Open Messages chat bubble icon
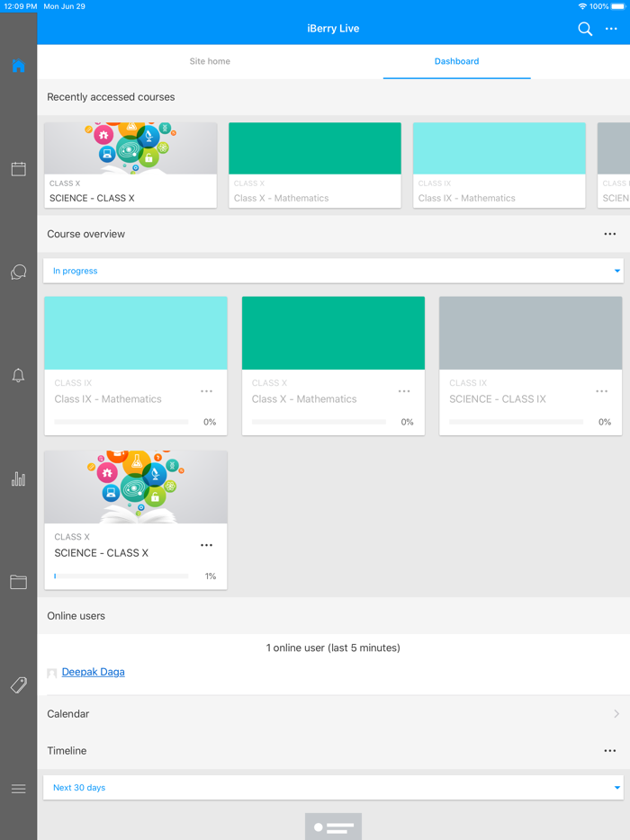Image resolution: width=630 pixels, height=840 pixels. pyautogui.click(x=18, y=273)
